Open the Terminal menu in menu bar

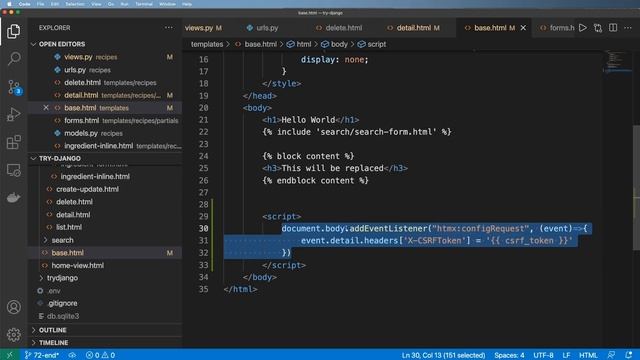pos(144,4)
